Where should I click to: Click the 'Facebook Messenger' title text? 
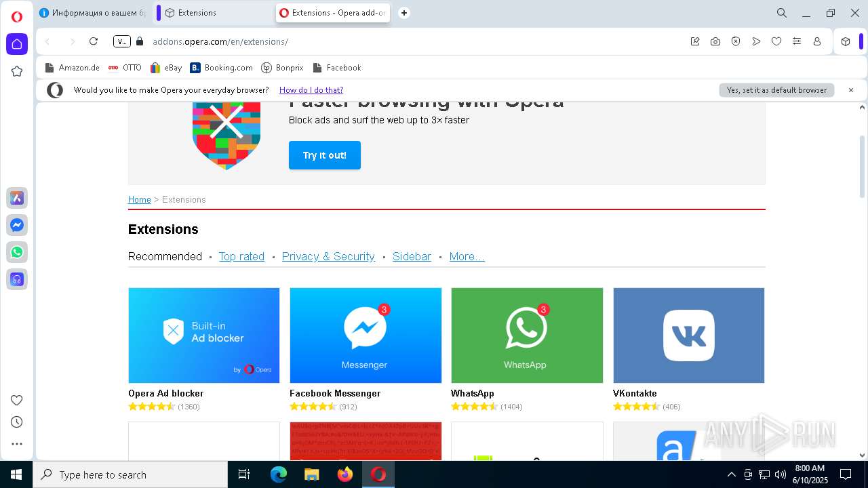pos(335,393)
